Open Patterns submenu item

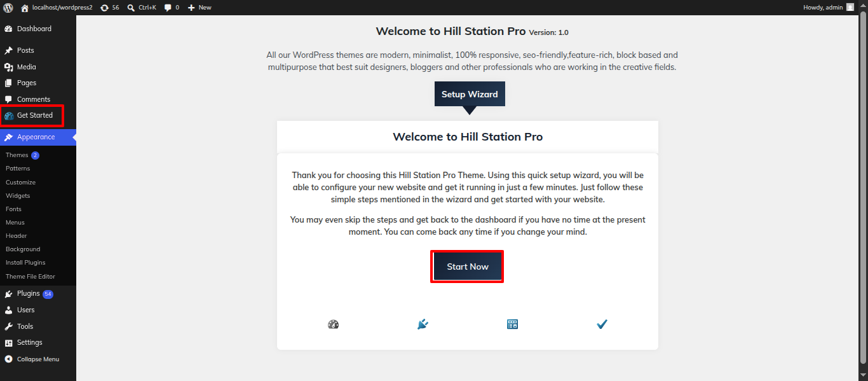click(18, 169)
